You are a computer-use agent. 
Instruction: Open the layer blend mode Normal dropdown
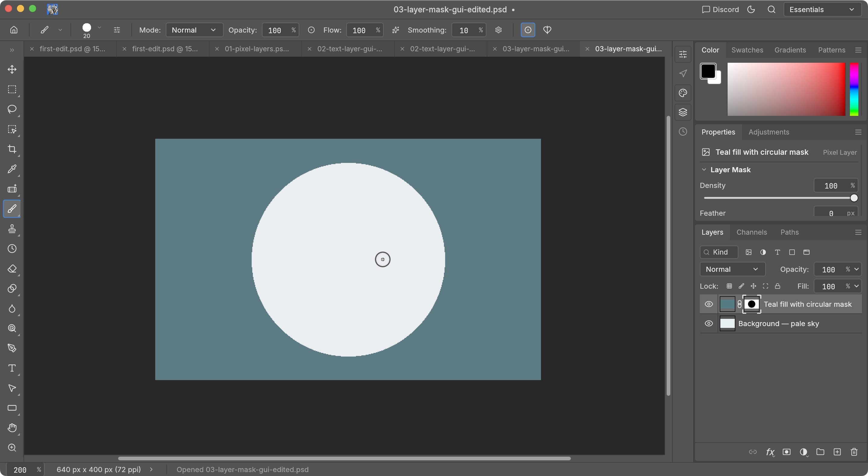coord(733,269)
